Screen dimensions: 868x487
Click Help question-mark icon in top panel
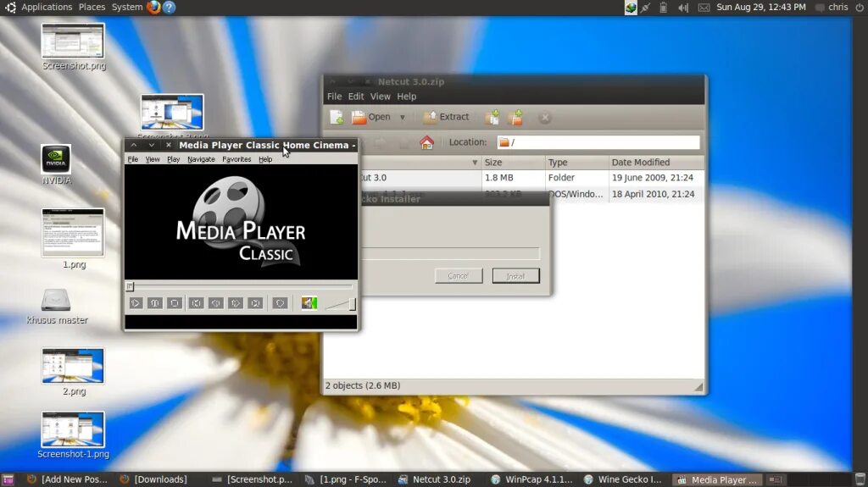[170, 7]
